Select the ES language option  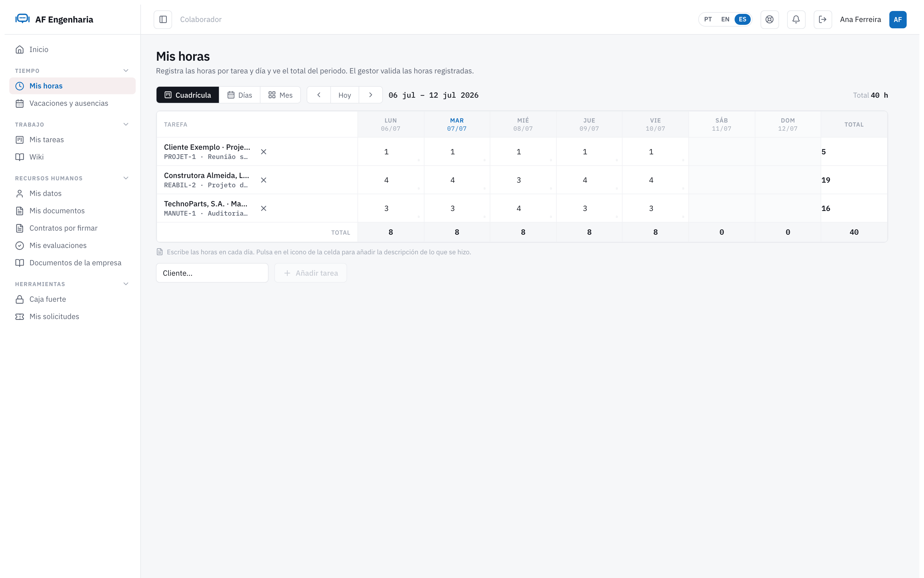click(742, 19)
